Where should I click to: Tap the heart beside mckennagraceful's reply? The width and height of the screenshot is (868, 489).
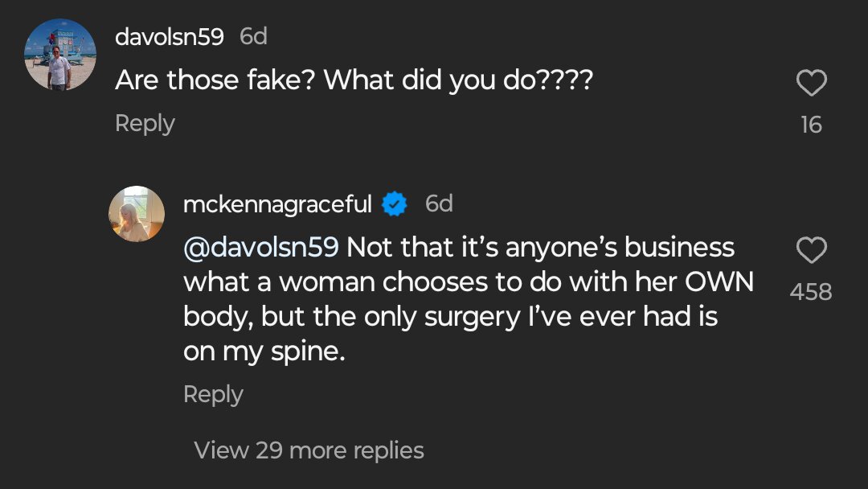[x=812, y=250]
